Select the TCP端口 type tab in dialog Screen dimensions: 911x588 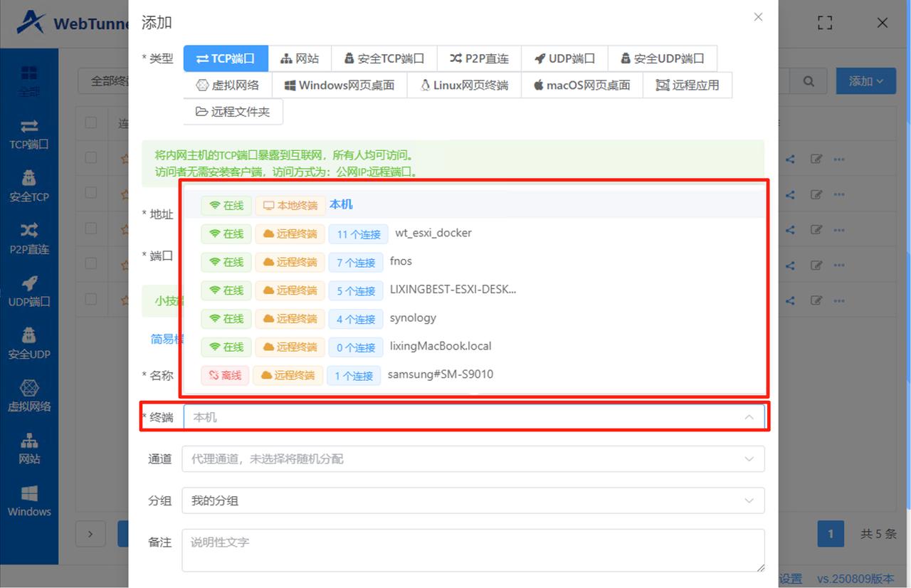point(226,58)
